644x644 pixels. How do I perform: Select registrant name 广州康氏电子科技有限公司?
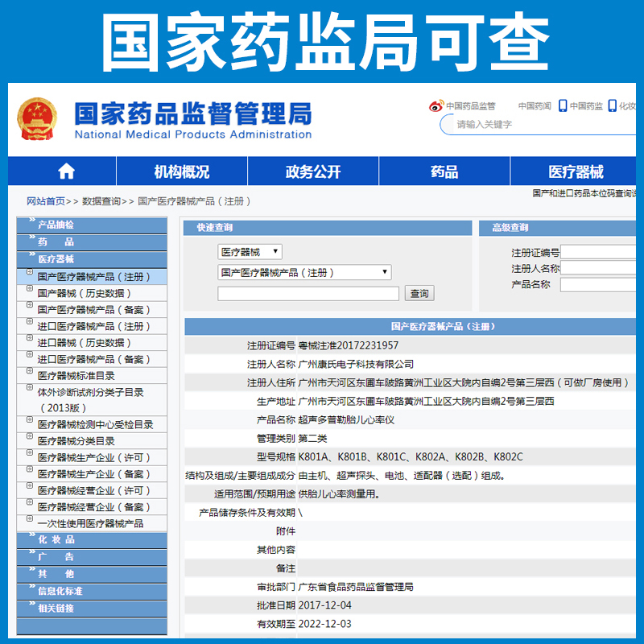356,364
